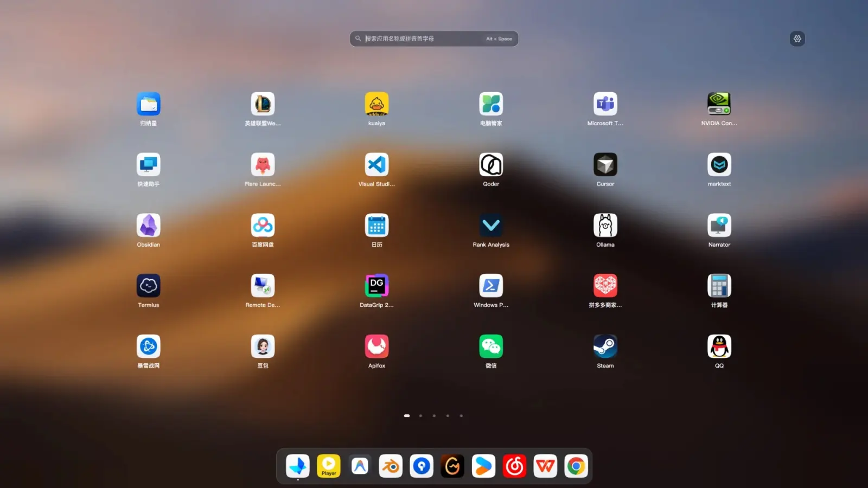Open the Steam app
The image size is (868, 488).
click(605, 346)
